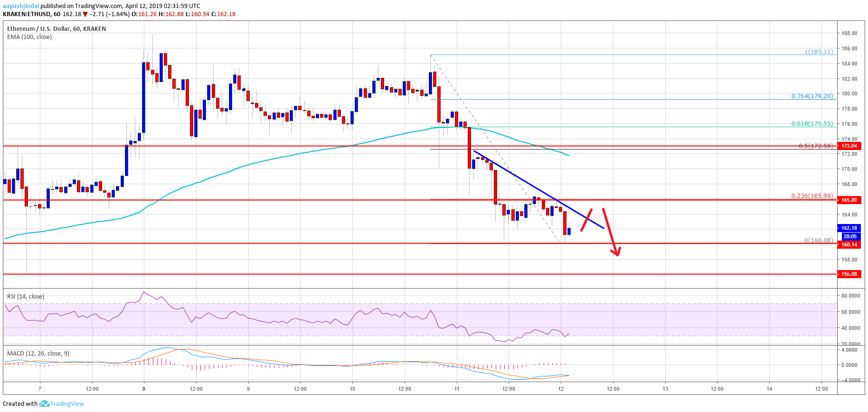The height and width of the screenshot is (412, 868).
Task: Click the 173.04 red price label
Action: [849, 146]
